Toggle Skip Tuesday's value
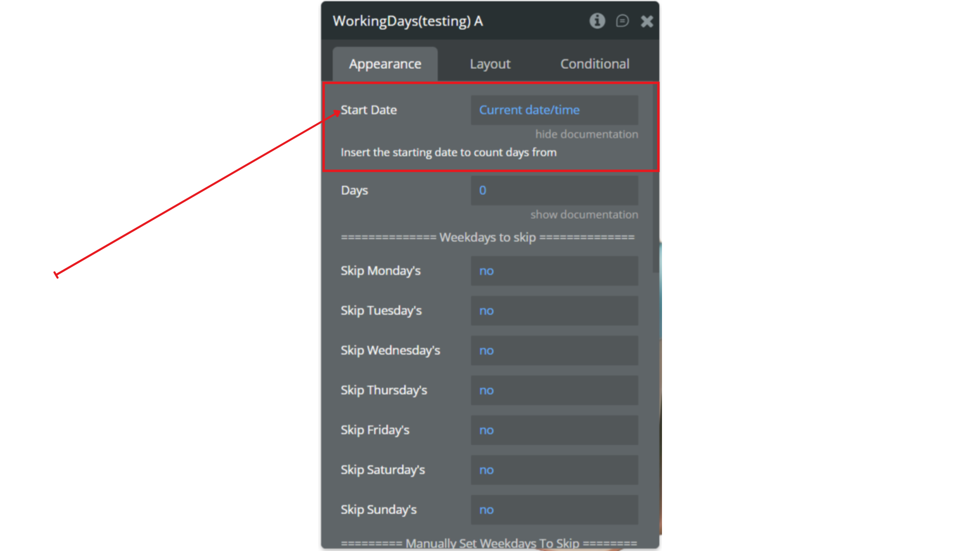The image size is (980, 551). tap(554, 311)
